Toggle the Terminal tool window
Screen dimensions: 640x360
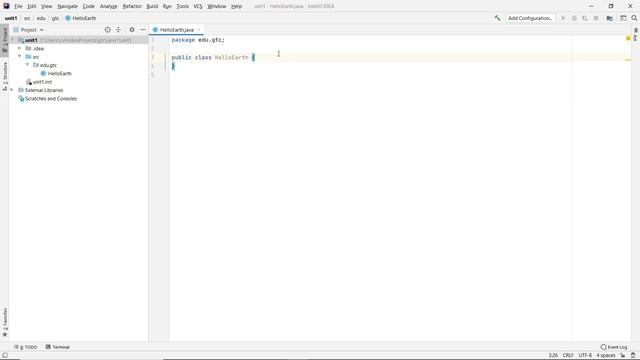click(58, 347)
